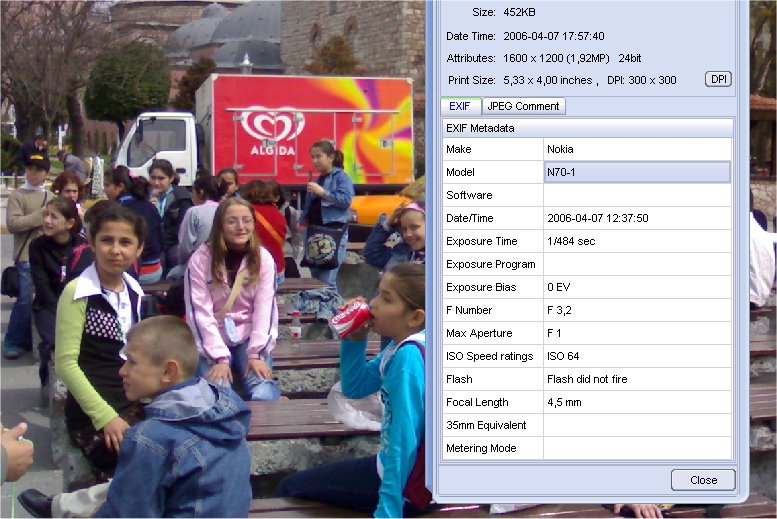Select the Exposure Bias 0 EV cell
This screenshot has height=519, width=777.
coord(637,287)
